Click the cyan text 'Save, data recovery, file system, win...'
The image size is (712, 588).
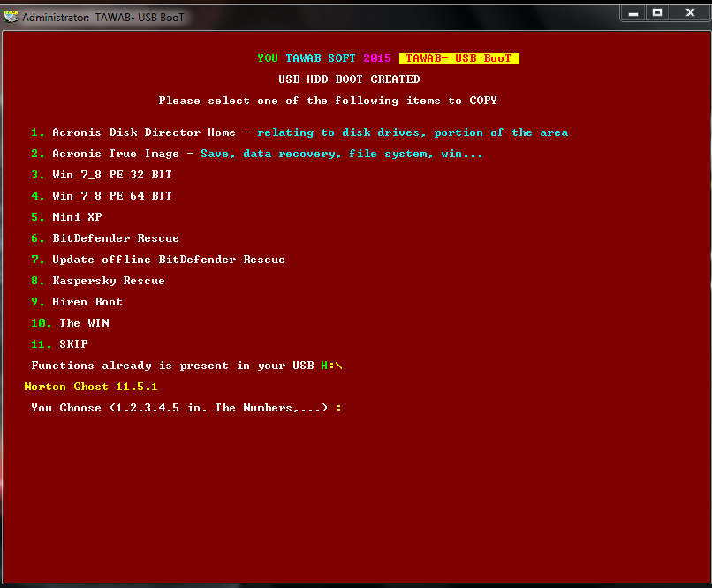(x=342, y=154)
